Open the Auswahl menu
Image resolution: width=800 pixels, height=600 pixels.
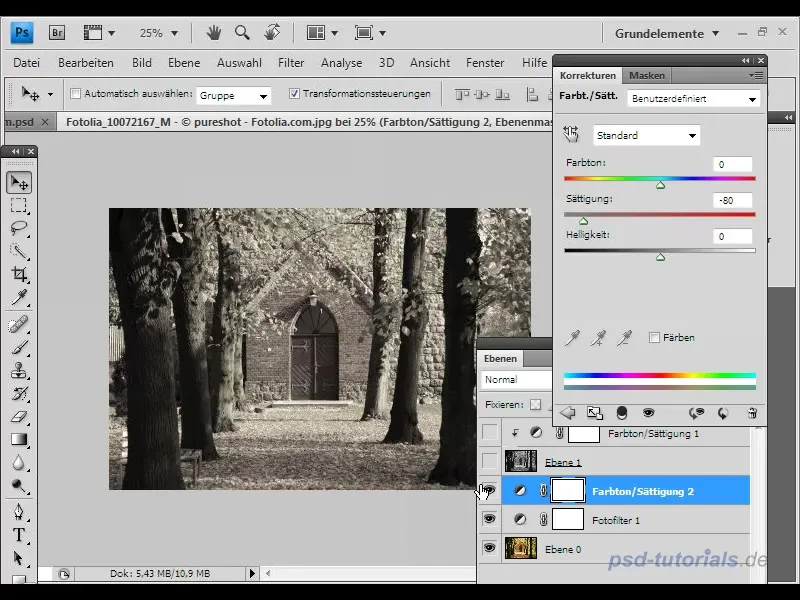[x=239, y=63]
